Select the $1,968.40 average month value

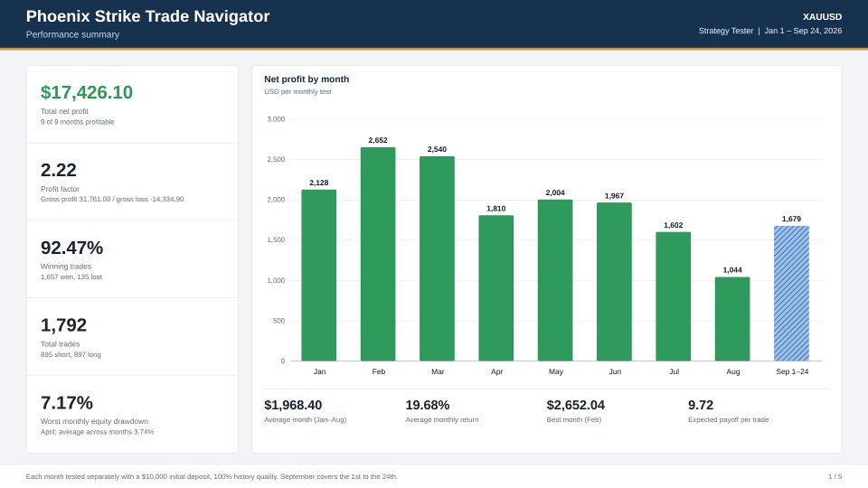click(x=293, y=405)
